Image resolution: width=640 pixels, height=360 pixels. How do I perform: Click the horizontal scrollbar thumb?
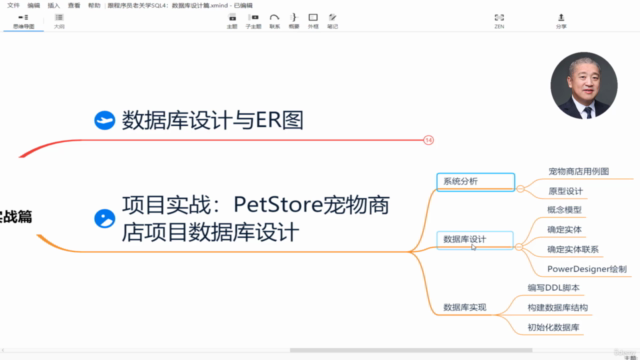(411, 350)
